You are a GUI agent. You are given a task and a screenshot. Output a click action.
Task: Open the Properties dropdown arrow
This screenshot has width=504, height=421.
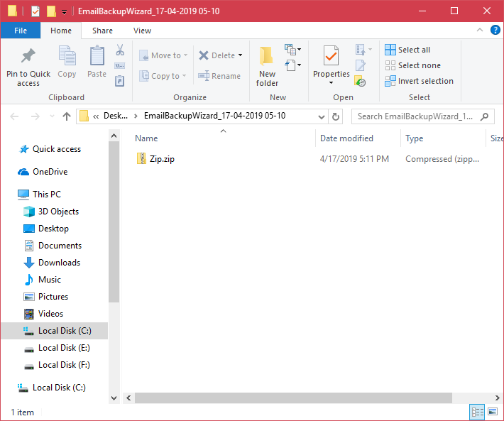[331, 83]
